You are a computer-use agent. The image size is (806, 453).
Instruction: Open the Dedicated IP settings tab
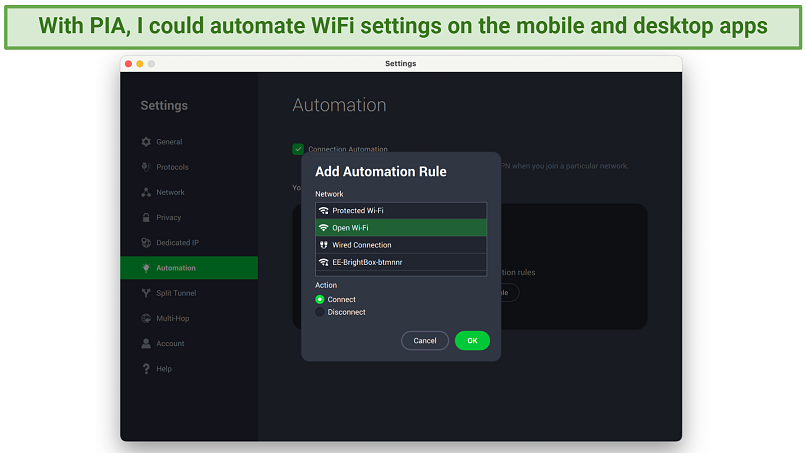click(189, 243)
